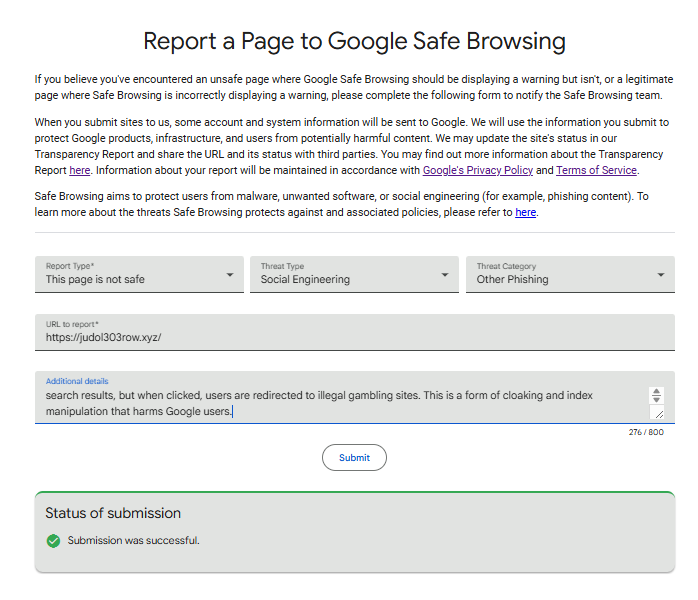Click the 'Additional details' field label

pos(77,381)
